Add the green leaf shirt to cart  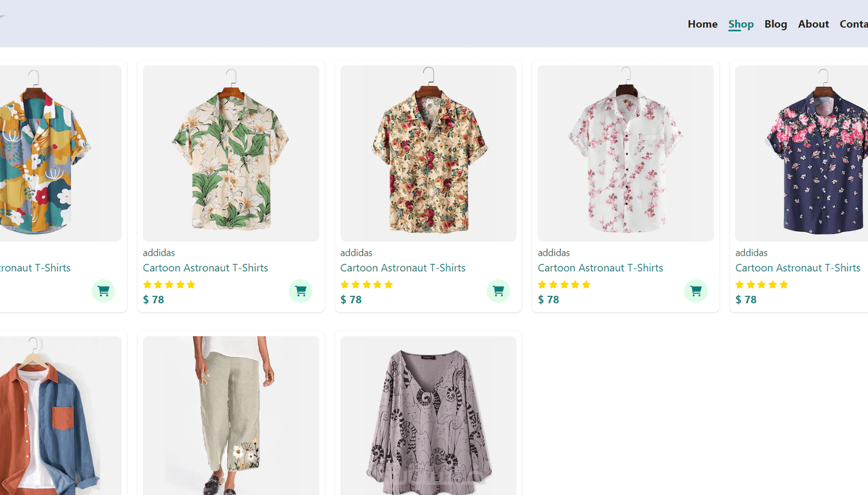click(x=300, y=291)
